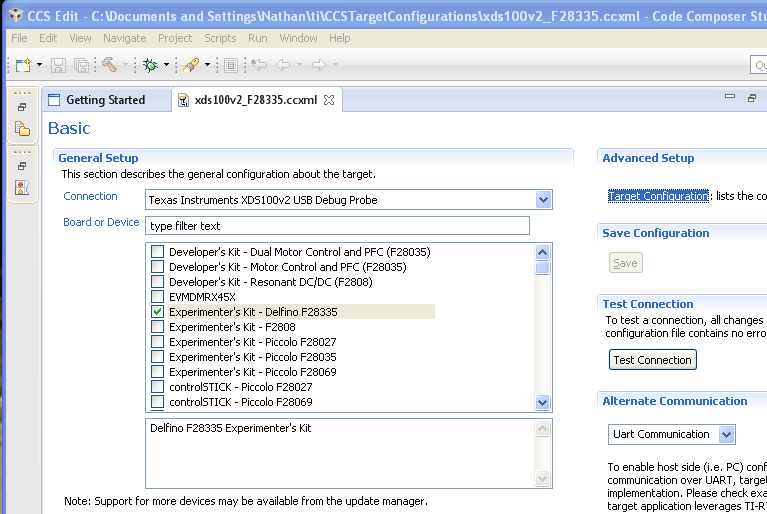Focus the board filter text field

click(x=337, y=226)
